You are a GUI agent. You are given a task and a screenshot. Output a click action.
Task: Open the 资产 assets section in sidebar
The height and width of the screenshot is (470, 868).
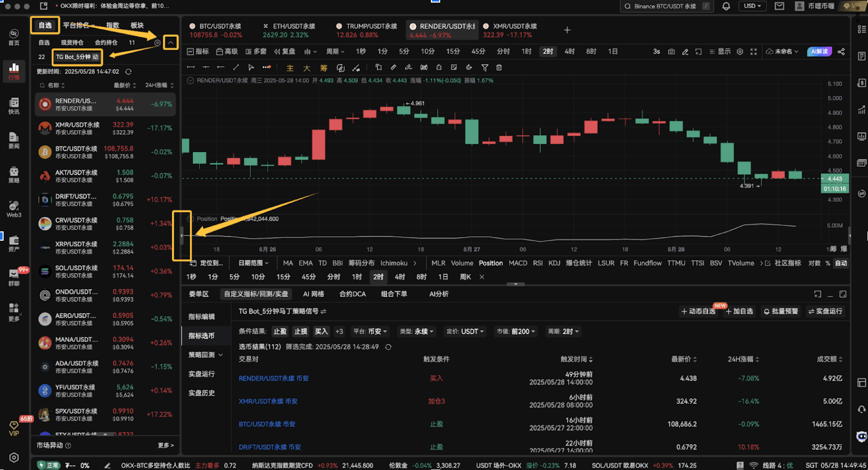pos(14,243)
